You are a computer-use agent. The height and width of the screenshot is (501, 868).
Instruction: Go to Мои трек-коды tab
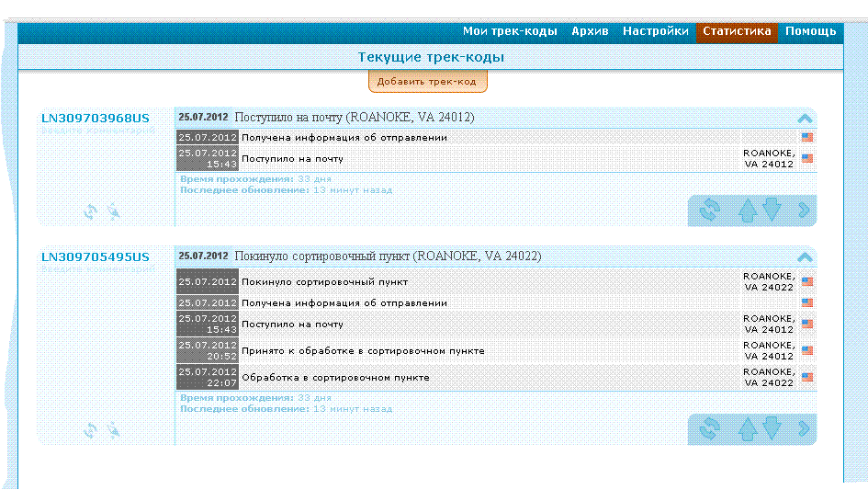pos(510,31)
